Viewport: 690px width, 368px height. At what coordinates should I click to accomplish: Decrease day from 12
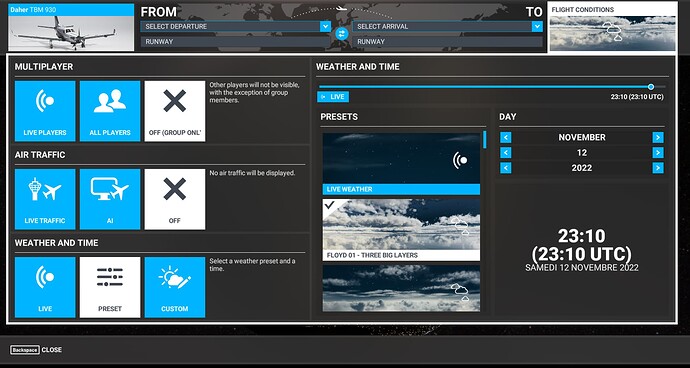tap(506, 153)
